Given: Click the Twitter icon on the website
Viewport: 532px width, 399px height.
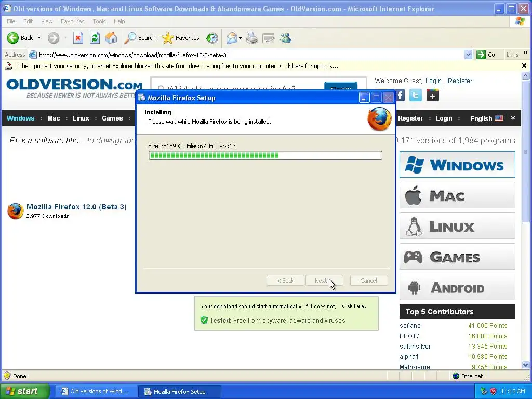Looking at the screenshot, I should tap(415, 96).
